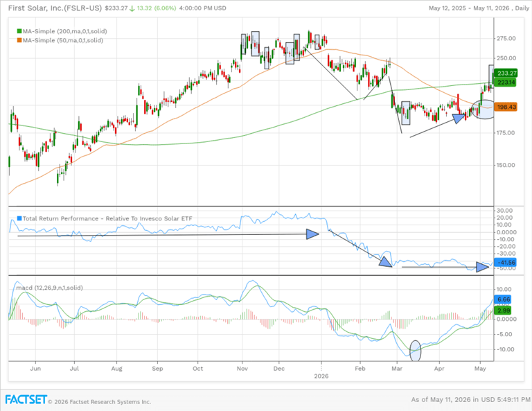Click the $233.27 price in header

click(x=116, y=8)
